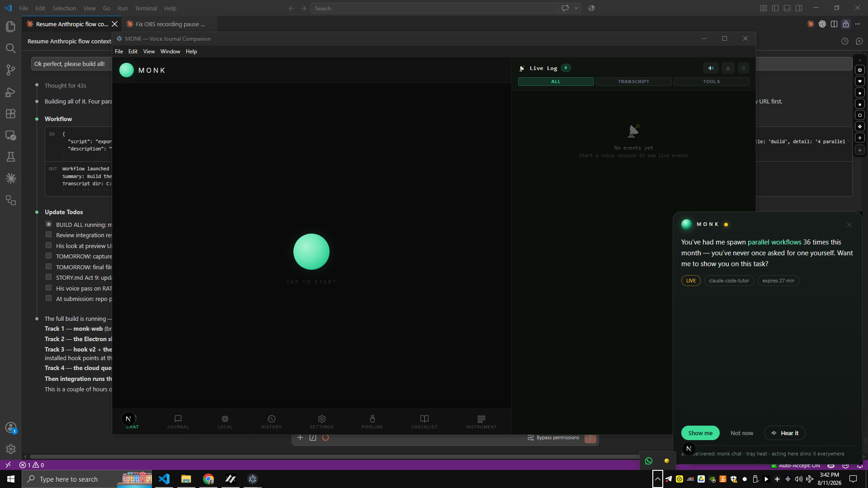Open the VS Code Selection menu

tap(64, 8)
